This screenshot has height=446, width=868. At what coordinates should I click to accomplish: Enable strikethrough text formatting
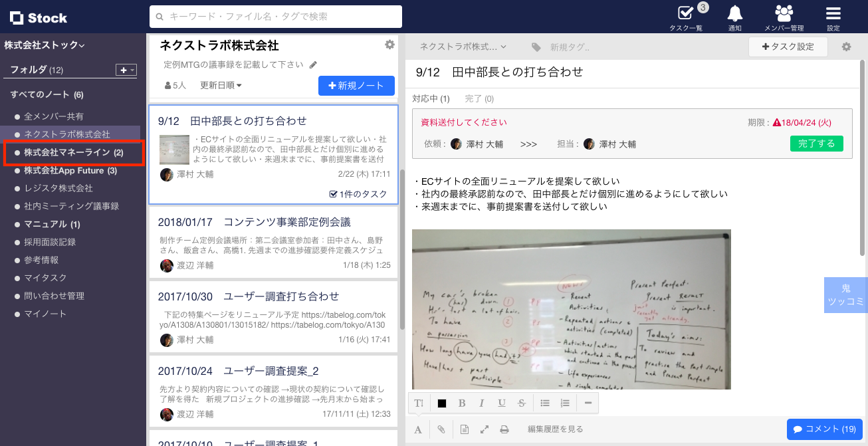(522, 403)
